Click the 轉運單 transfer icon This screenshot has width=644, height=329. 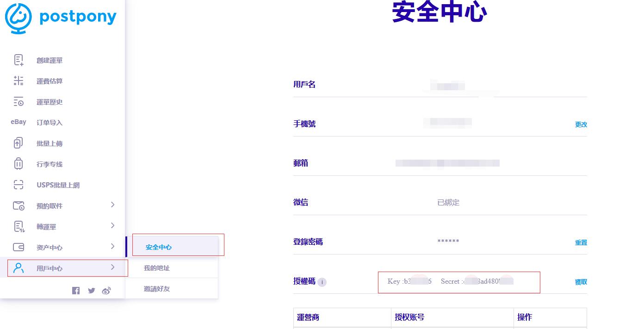[19, 226]
